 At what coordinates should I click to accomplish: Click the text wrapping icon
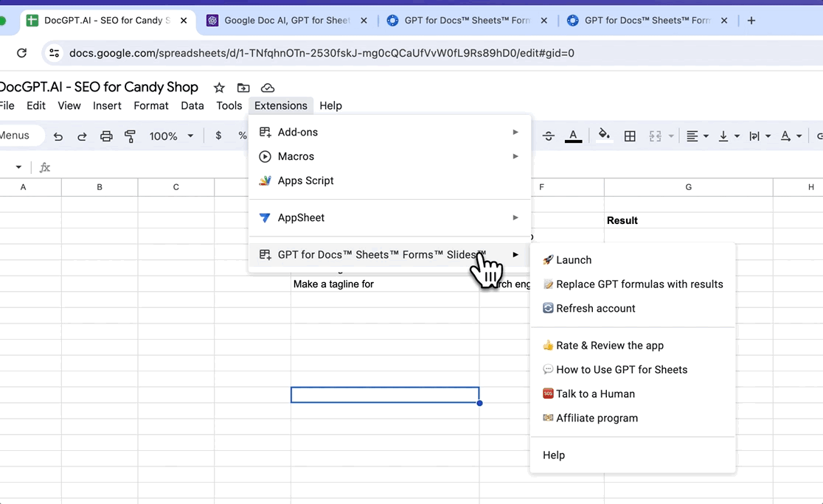click(x=754, y=136)
